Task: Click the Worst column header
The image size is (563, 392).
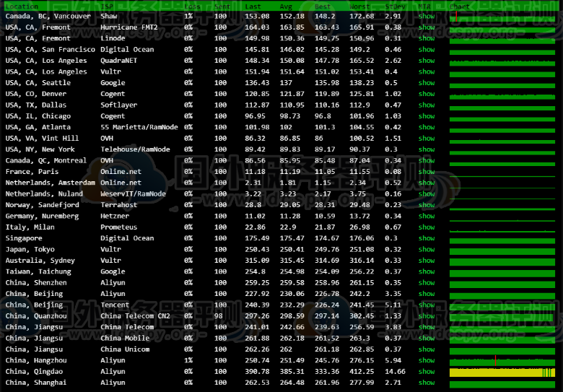Action: 359,6
